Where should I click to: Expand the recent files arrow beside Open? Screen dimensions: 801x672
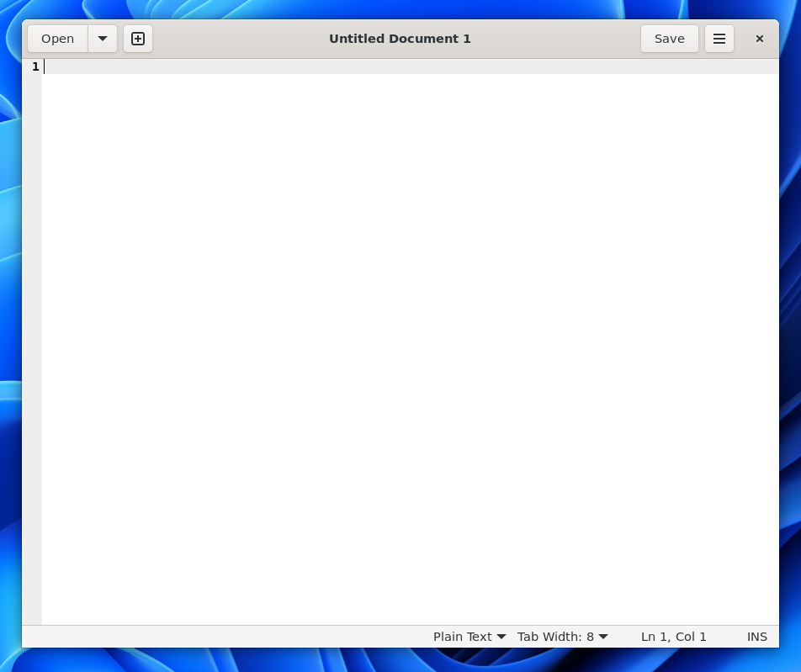pos(103,39)
